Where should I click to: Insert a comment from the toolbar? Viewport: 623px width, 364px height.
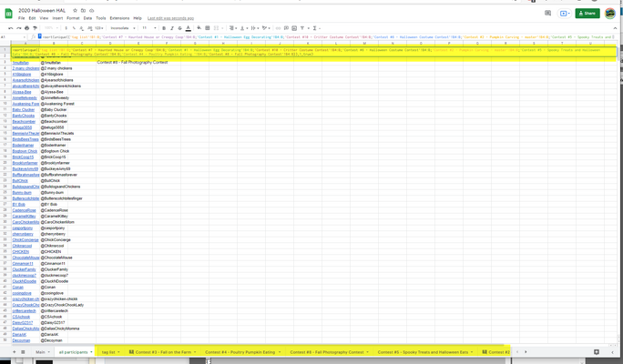click(286, 28)
